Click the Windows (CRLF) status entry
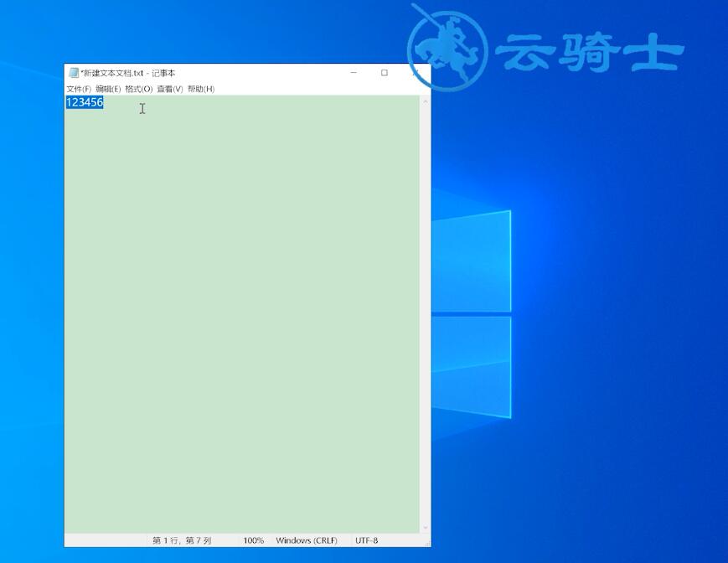Viewport: 728px width, 563px height. [x=307, y=540]
